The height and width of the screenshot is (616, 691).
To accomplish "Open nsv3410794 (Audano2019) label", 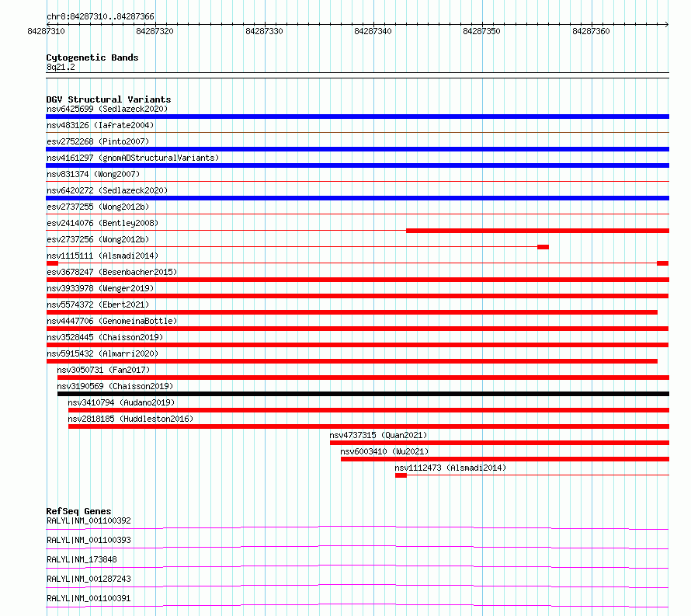I will (121, 402).
